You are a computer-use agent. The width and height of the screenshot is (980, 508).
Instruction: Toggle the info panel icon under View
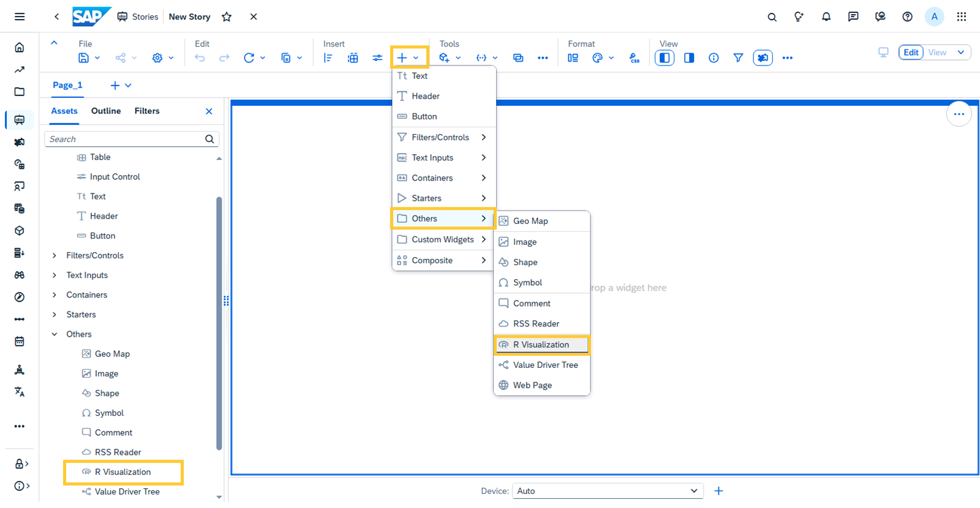[714, 58]
